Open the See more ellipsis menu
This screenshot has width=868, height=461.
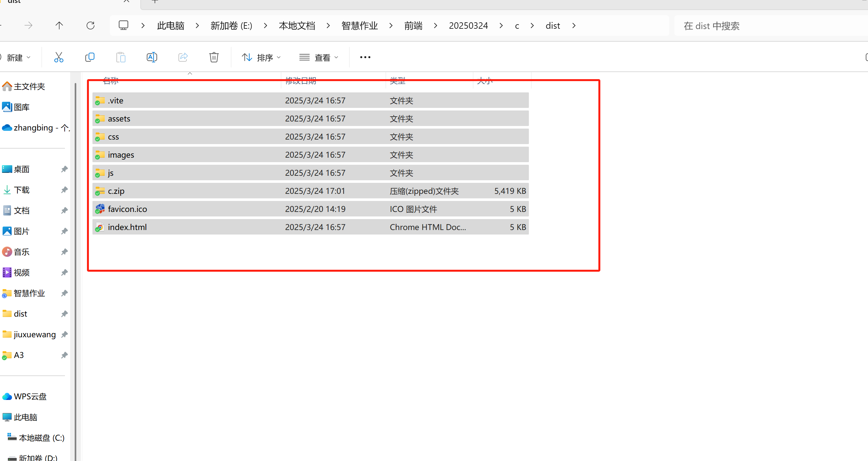365,57
